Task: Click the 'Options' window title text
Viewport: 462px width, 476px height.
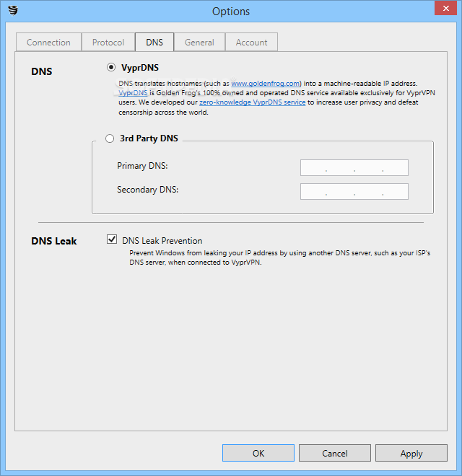Action: tap(231, 12)
